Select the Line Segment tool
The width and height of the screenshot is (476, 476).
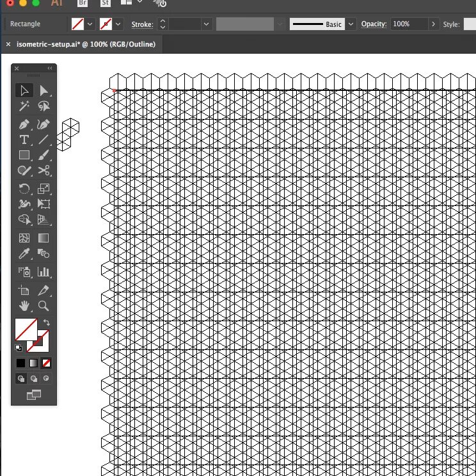tap(44, 139)
